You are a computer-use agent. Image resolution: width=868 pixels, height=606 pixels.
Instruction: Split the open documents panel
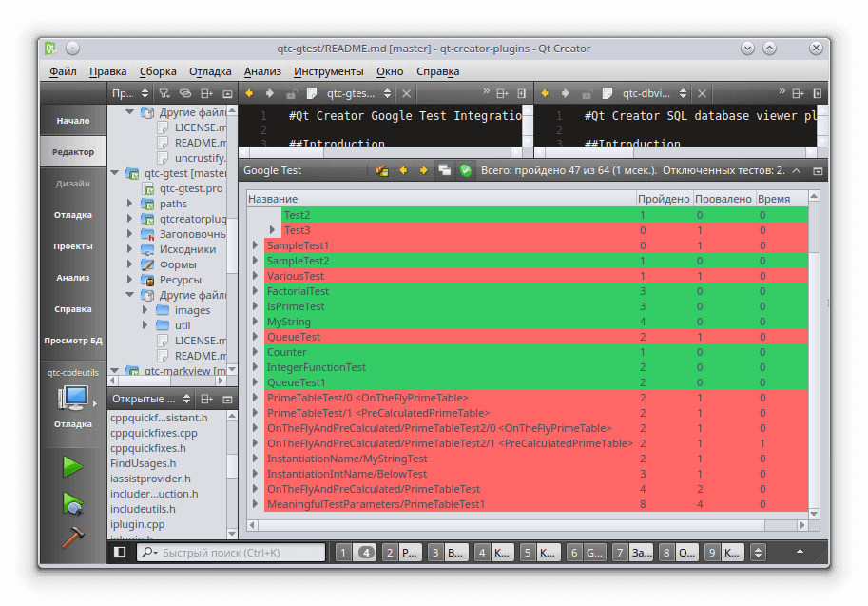click(x=206, y=399)
